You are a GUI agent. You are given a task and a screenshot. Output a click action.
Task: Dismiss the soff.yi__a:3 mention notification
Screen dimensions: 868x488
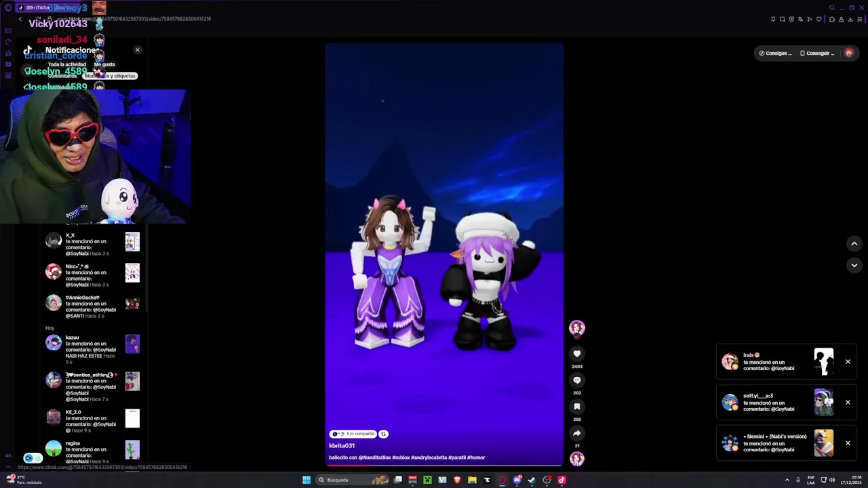pos(848,403)
